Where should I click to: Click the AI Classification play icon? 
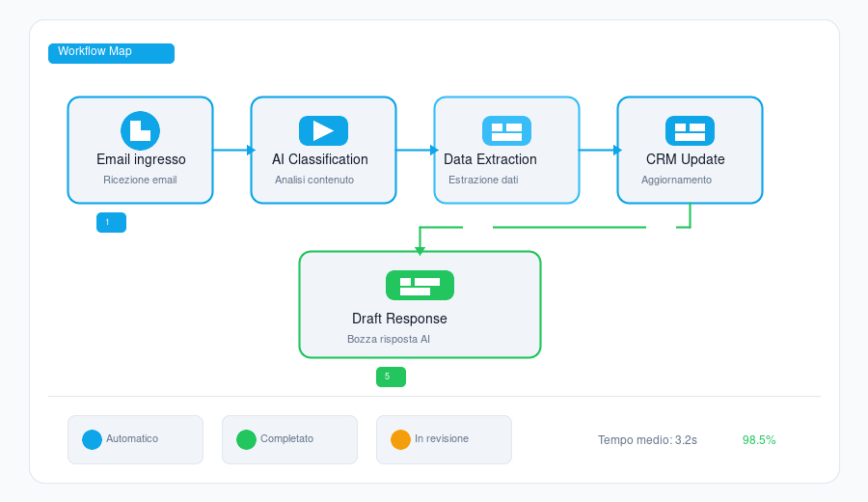pos(323,130)
